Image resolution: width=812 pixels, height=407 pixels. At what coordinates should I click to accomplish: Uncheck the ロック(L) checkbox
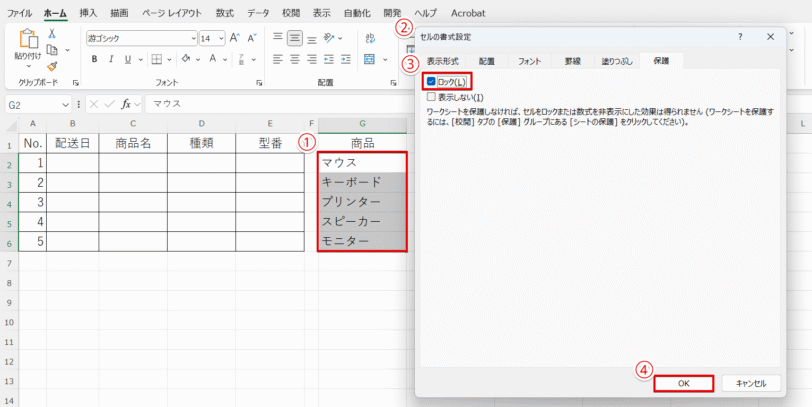point(431,81)
